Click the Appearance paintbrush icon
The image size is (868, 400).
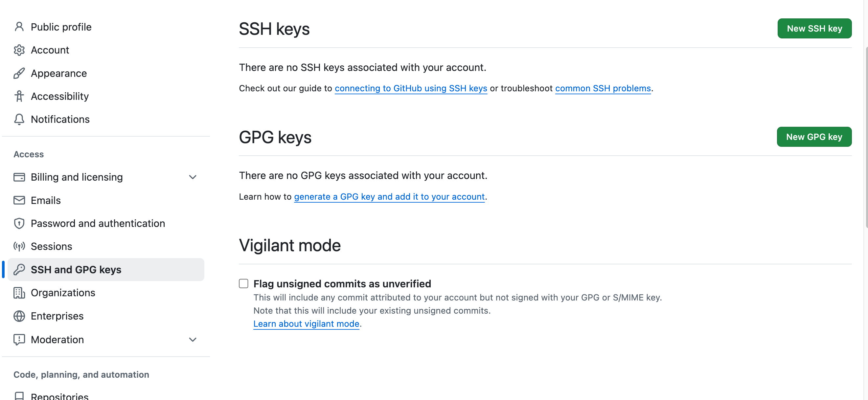tap(19, 73)
